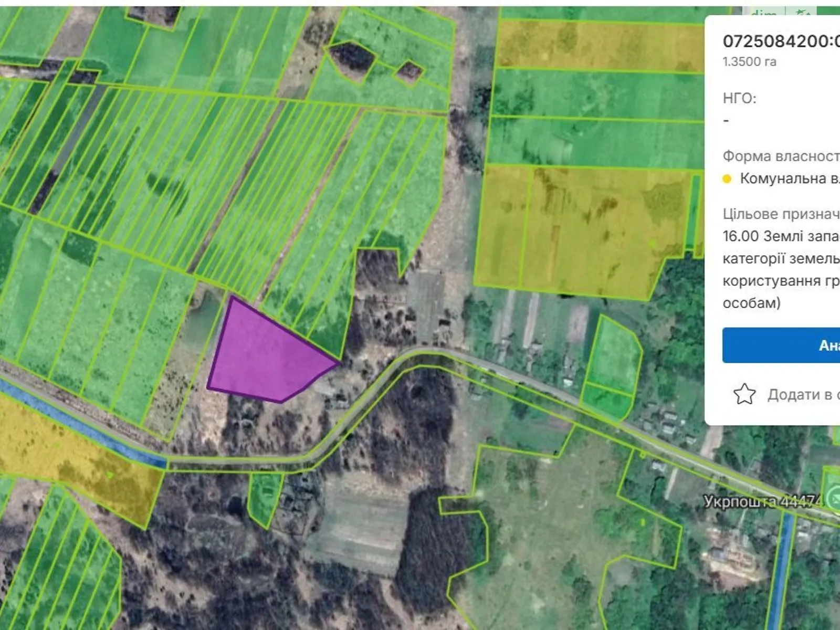Image resolution: width=840 pixels, height=630 pixels.
Task: Click the yellow communal ownership dot
Action: point(727,179)
